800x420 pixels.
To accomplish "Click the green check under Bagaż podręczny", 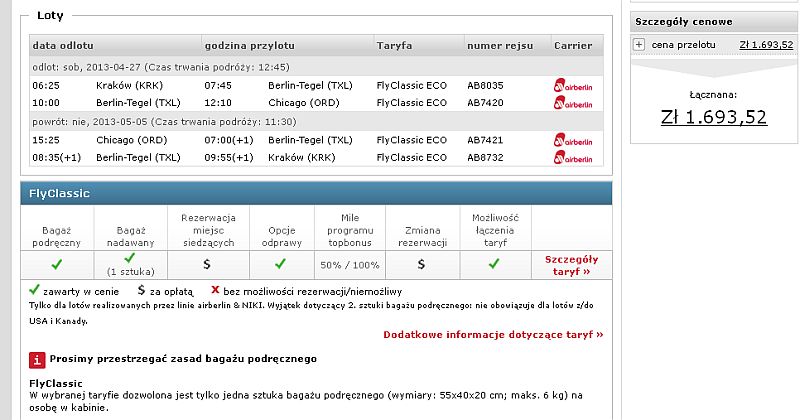I will pos(57,264).
